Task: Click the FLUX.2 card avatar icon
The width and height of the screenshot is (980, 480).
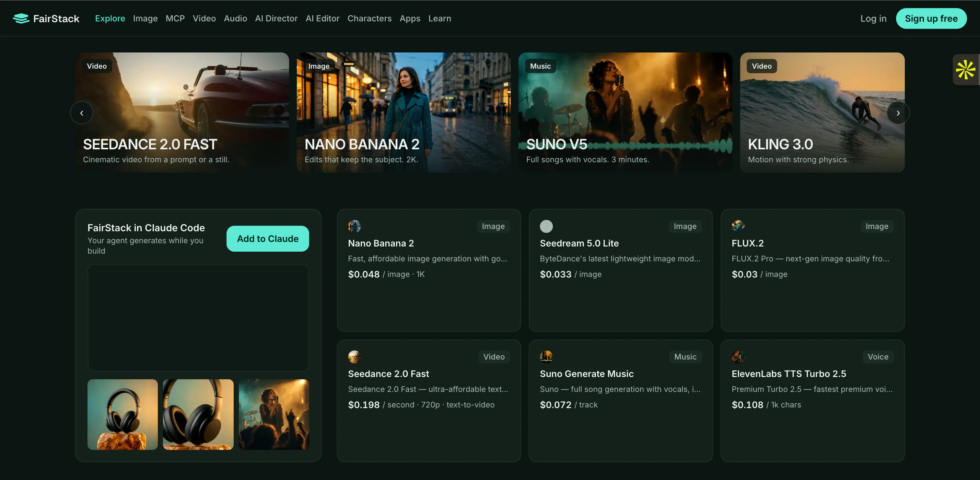Action: [738, 226]
